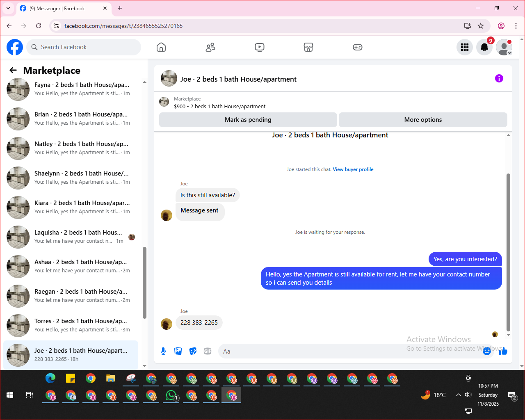This screenshot has width=525, height=420.
Task: Click the voice clip microphone icon
Action: [163, 351]
